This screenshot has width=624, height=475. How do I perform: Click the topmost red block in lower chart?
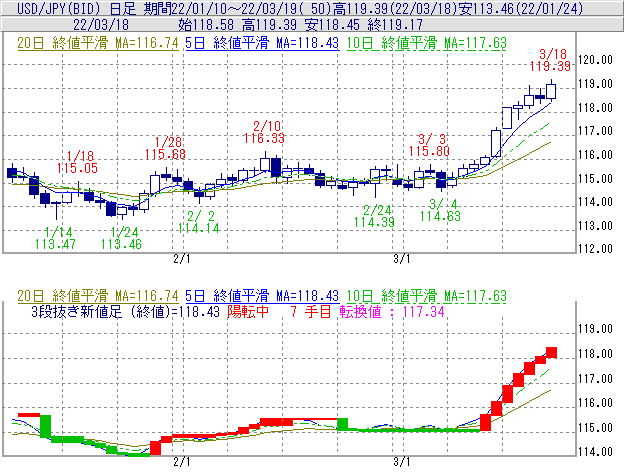click(x=550, y=353)
